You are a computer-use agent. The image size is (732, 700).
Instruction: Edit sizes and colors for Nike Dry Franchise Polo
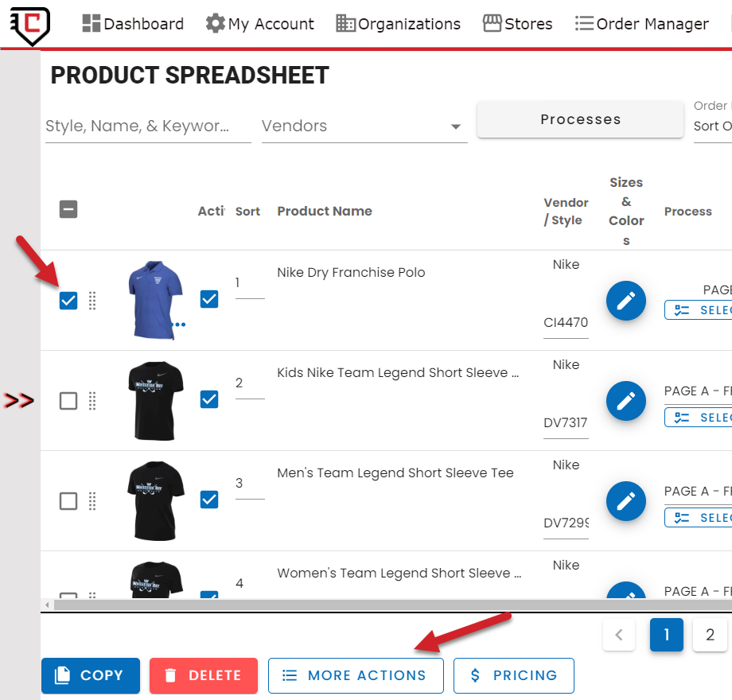(x=626, y=301)
